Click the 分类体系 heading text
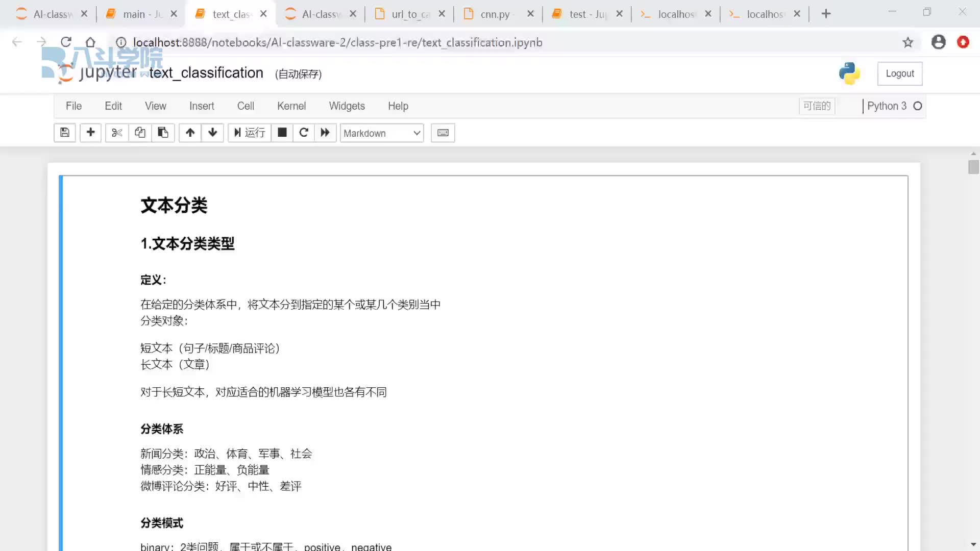The width and height of the screenshot is (980, 551). (162, 429)
